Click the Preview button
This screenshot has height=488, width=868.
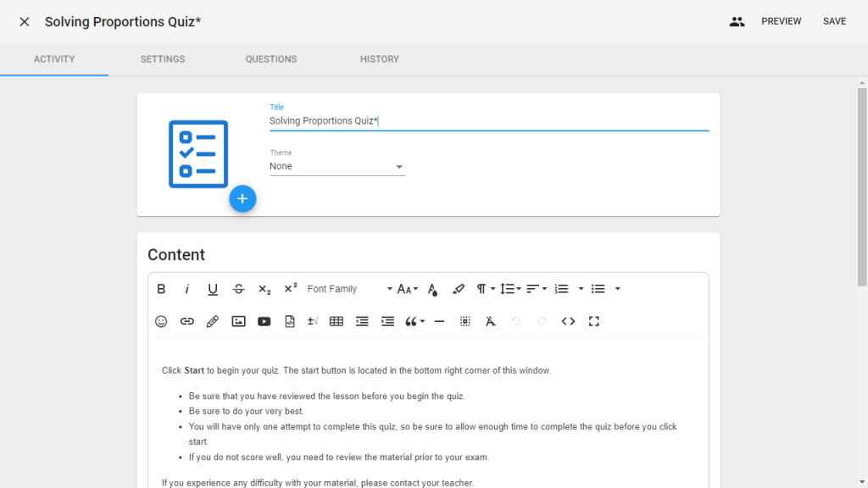tap(781, 21)
